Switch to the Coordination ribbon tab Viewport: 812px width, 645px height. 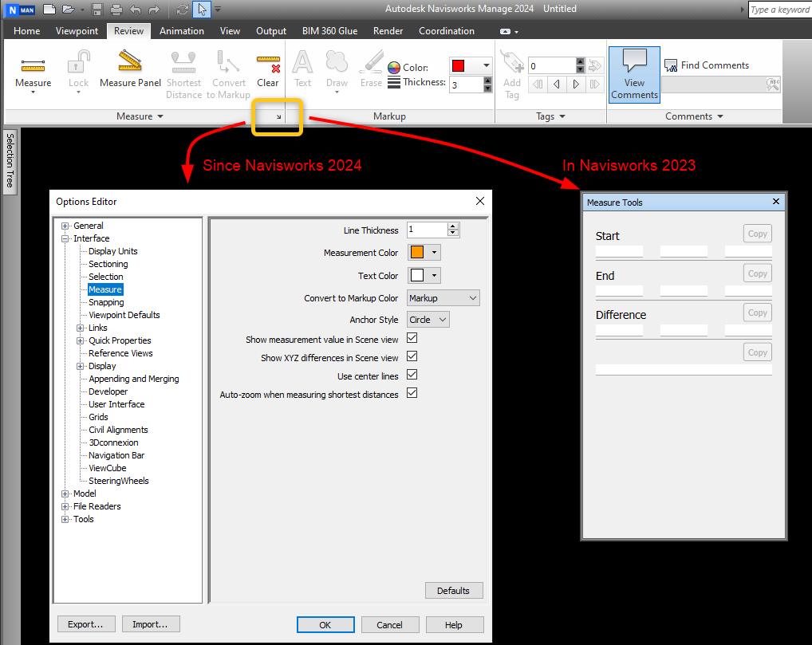click(x=447, y=31)
